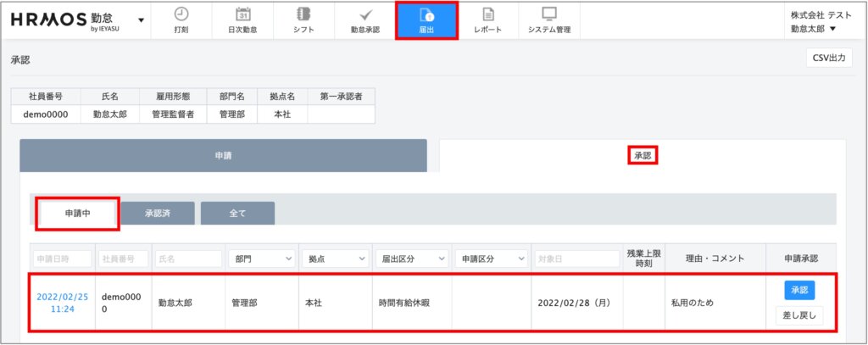Image resolution: width=868 pixels, height=345 pixels.
Task: Open the 届出 document icon
Action: click(x=426, y=14)
